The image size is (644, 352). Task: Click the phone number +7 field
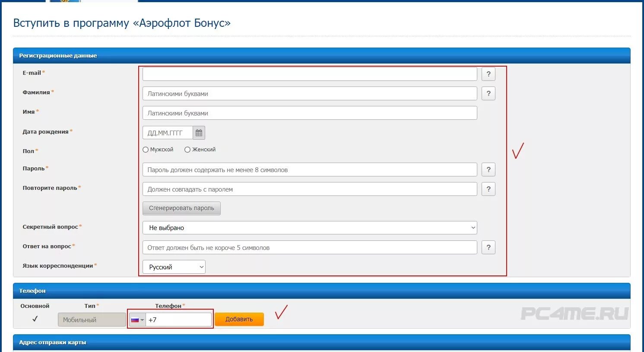(x=179, y=320)
